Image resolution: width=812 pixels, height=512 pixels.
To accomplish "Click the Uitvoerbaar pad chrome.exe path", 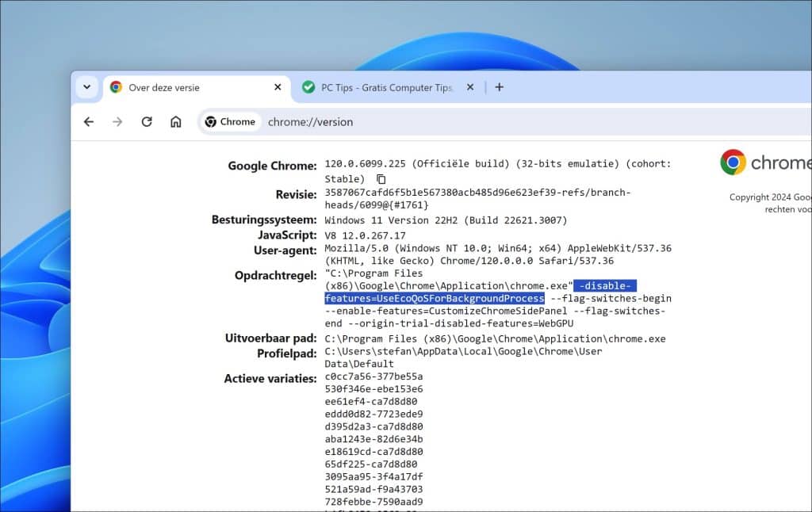I will (x=495, y=338).
